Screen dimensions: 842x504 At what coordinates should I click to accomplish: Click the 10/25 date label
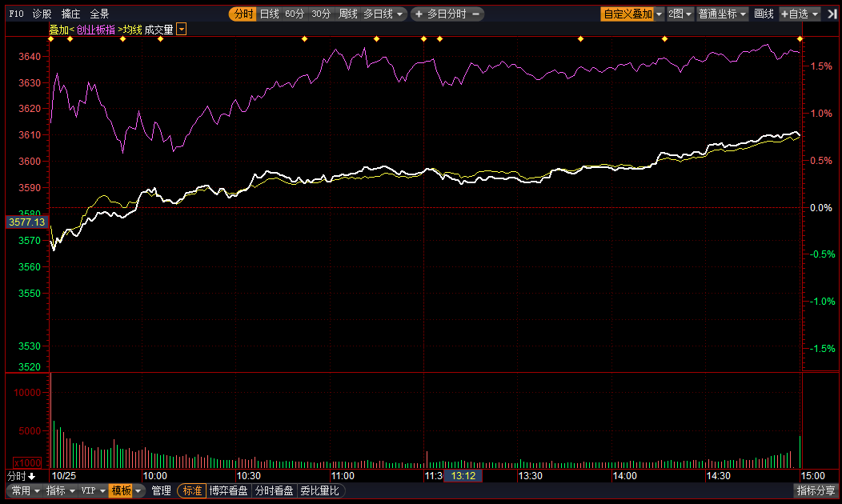(x=64, y=476)
